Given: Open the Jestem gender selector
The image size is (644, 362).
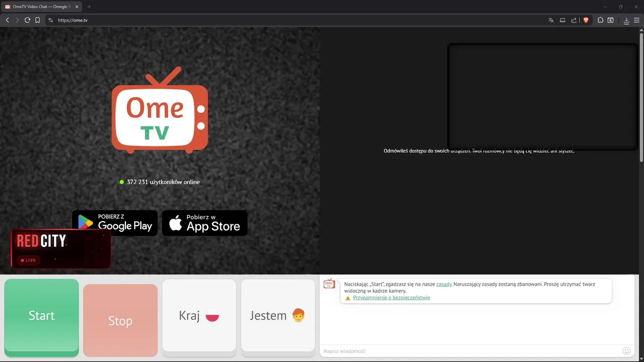Looking at the screenshot, I should pyautogui.click(x=278, y=317).
